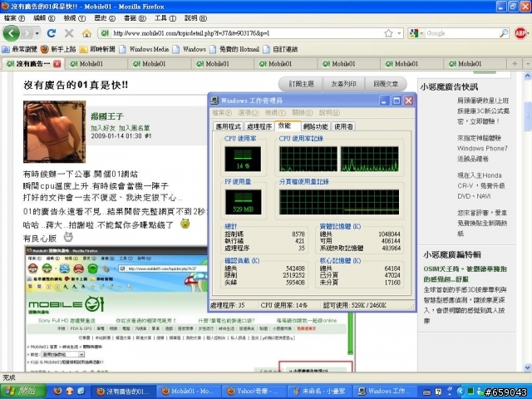Click the PF 使用量 529 MB gauge

243,202
